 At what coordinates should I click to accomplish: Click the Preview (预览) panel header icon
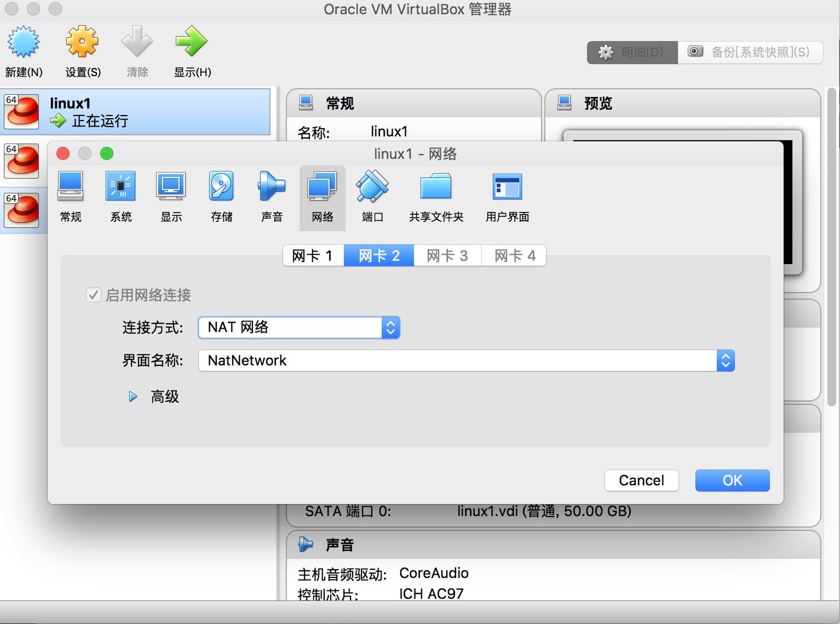point(565,102)
